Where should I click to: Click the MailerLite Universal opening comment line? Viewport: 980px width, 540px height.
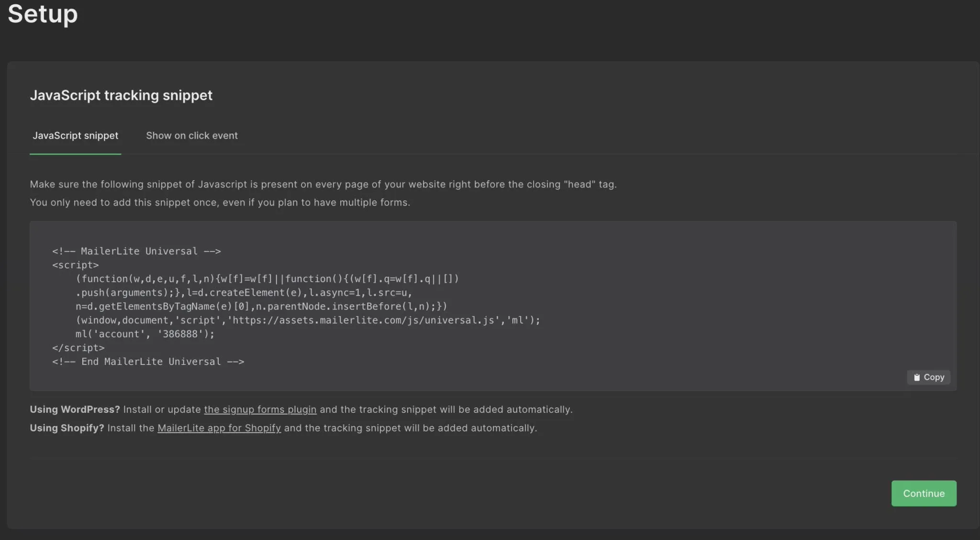point(136,251)
